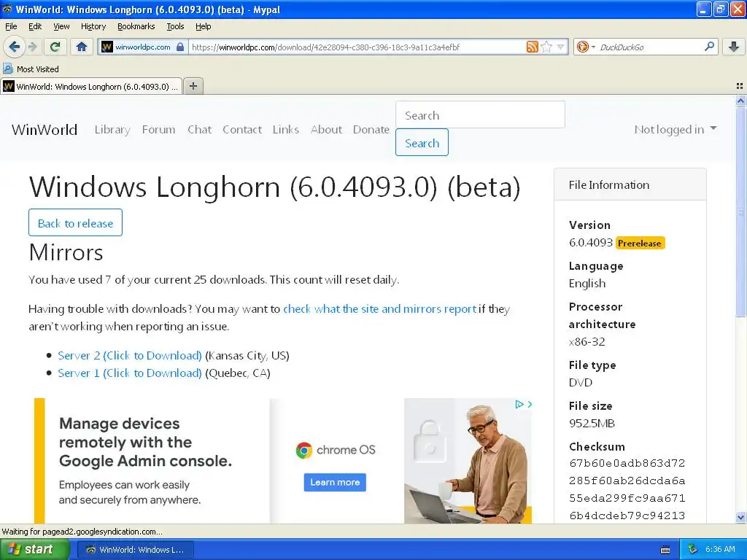Open the Links navigation link

click(x=286, y=130)
